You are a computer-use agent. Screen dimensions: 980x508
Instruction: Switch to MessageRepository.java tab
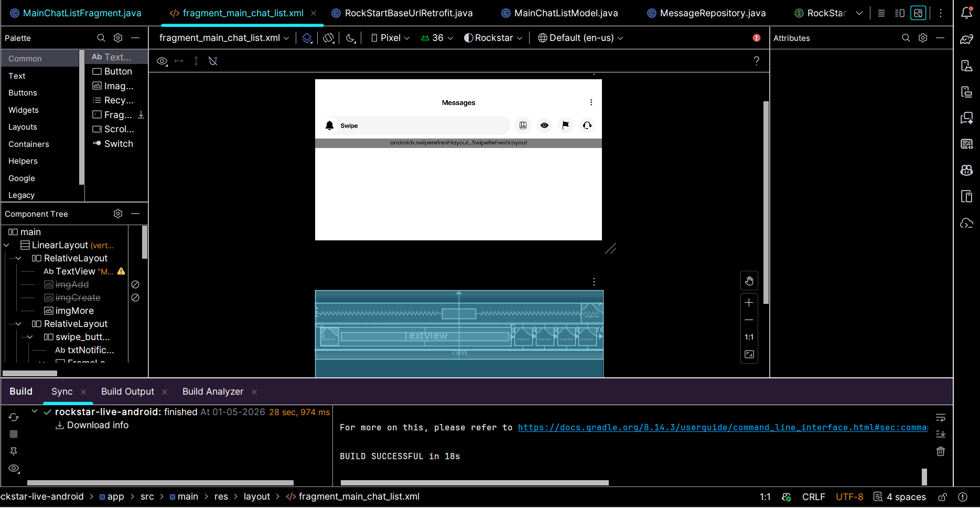706,13
